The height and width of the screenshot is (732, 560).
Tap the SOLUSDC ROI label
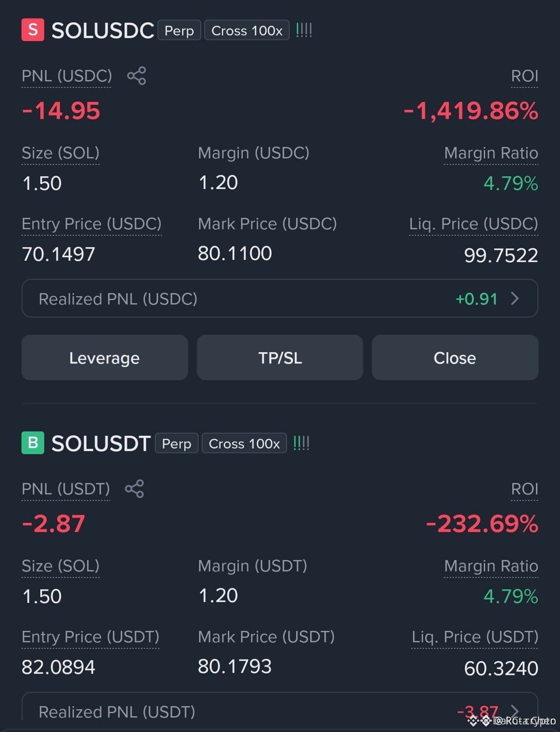pos(525,76)
